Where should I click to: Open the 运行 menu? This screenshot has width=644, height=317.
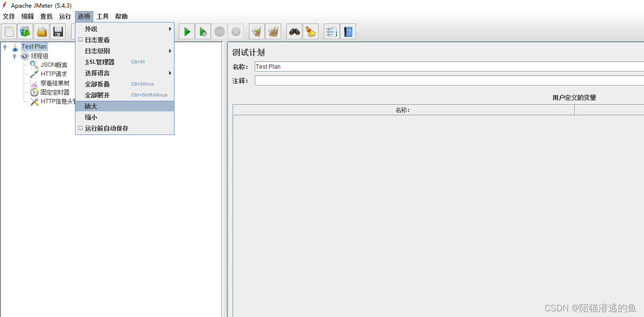coord(65,16)
